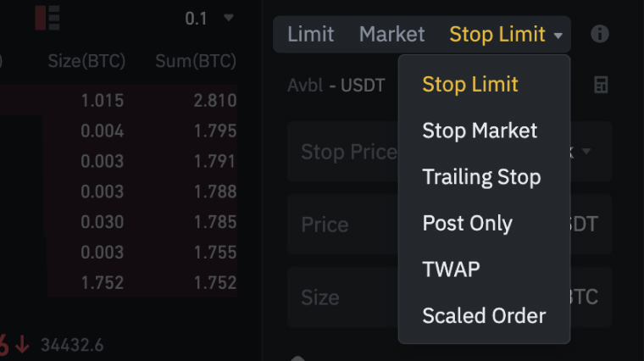Focus the Price input field

tap(339, 225)
